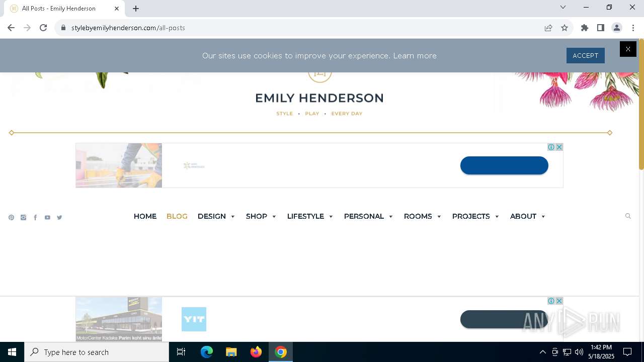This screenshot has height=362, width=644.
Task: Close the top banner ad
Action: pos(559,147)
